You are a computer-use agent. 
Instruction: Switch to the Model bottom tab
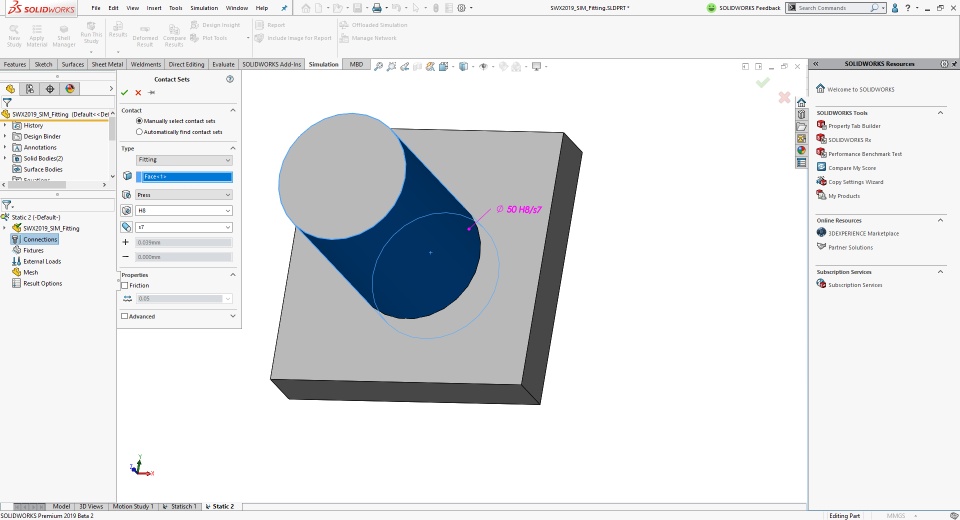point(61,507)
